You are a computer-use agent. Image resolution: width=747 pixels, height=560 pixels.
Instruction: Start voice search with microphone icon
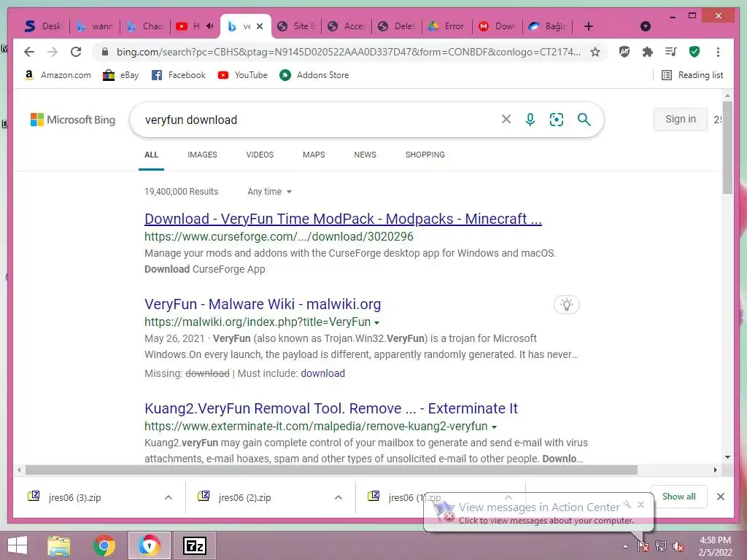point(530,119)
